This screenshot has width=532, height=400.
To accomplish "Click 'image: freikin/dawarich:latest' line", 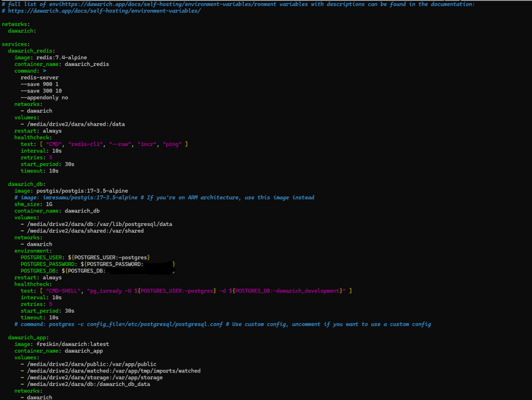I will click(62, 344).
